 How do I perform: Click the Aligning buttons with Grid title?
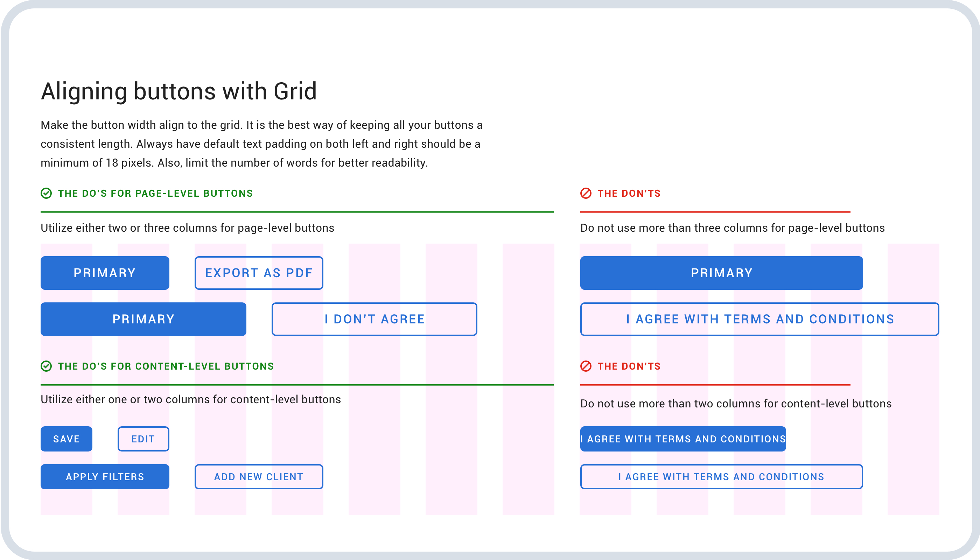click(x=179, y=92)
